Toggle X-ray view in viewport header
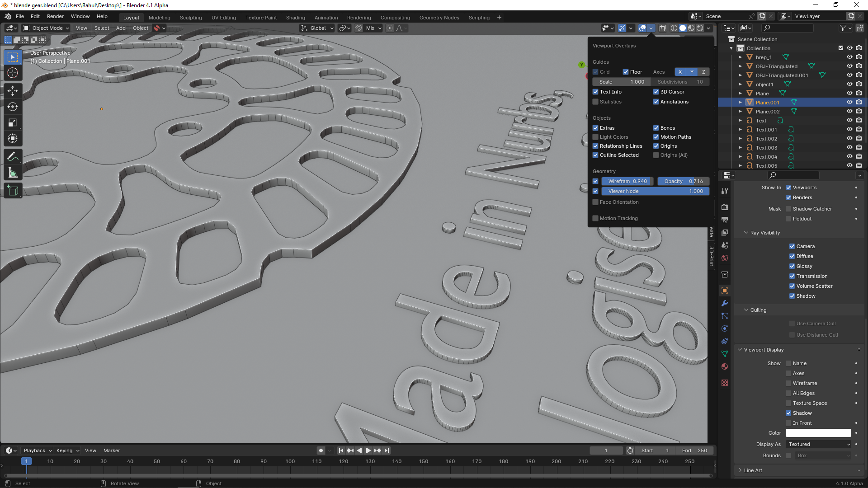The width and height of the screenshot is (868, 488). (662, 28)
